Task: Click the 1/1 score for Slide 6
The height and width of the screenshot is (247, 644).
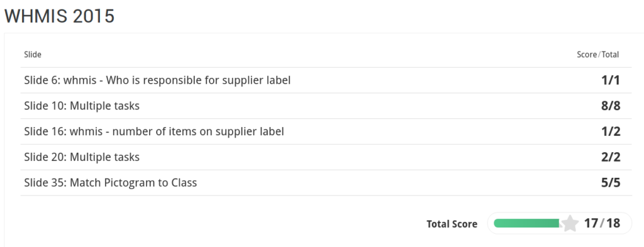Action: pos(610,80)
